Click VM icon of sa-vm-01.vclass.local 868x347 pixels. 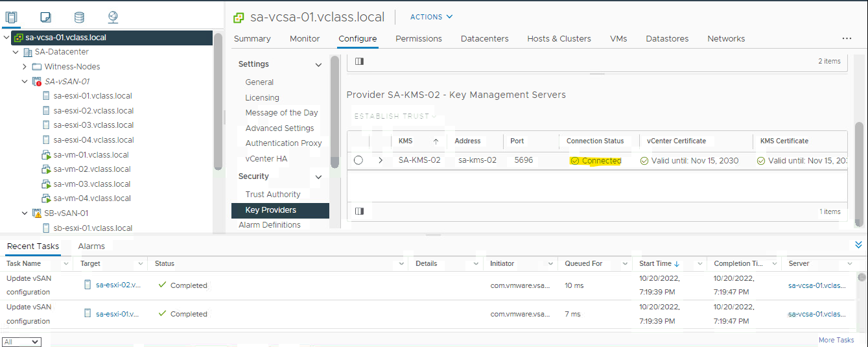pyautogui.click(x=46, y=155)
